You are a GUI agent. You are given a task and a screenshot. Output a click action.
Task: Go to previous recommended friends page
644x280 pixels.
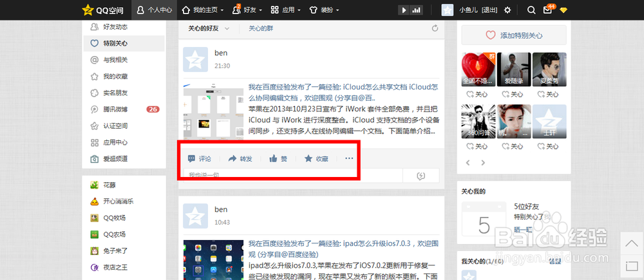tap(468, 163)
